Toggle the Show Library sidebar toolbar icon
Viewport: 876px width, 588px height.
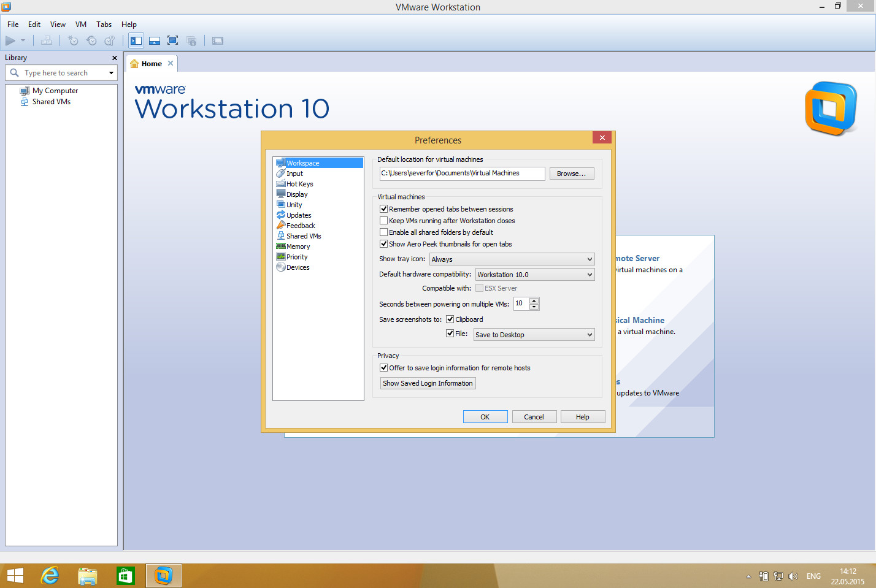136,41
